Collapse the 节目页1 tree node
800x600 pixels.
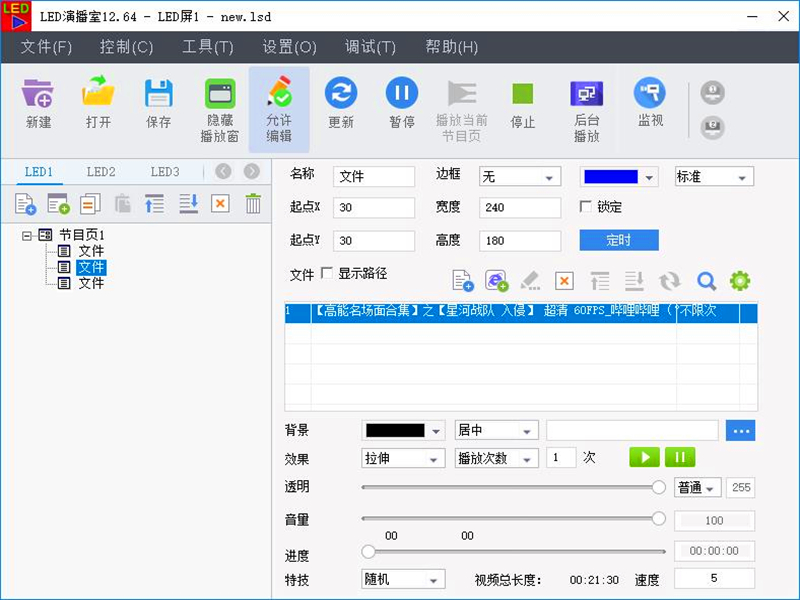(28, 234)
